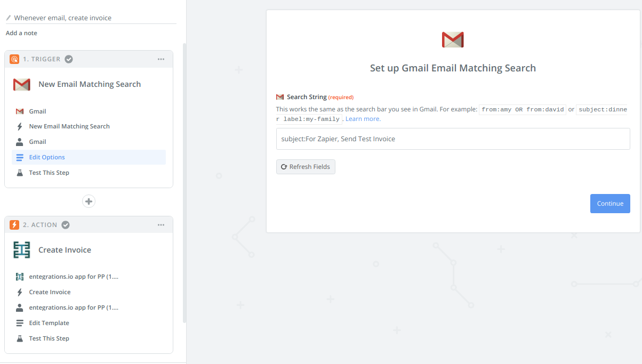Click the entegrations logo in the Action card
Image resolution: width=642 pixels, height=364 pixels.
(x=22, y=250)
